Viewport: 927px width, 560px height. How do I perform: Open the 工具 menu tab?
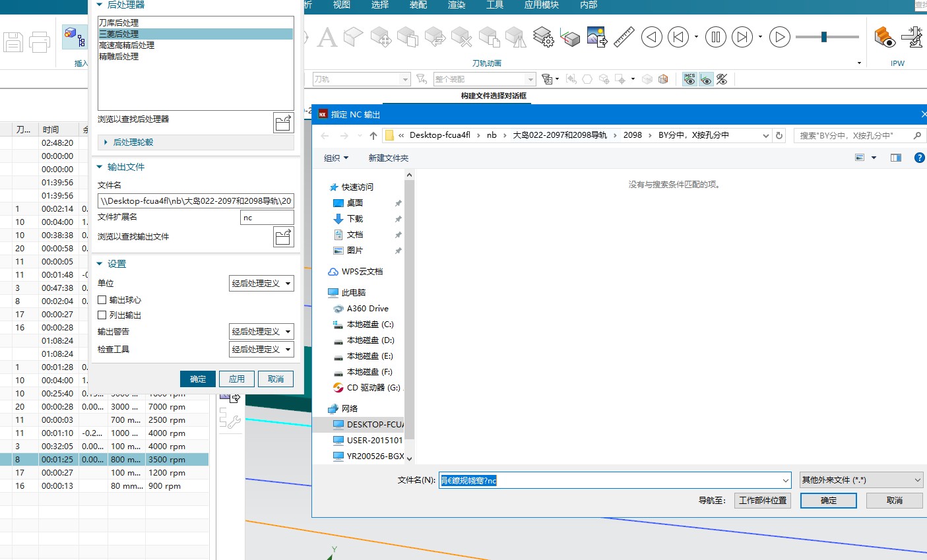[495, 5]
